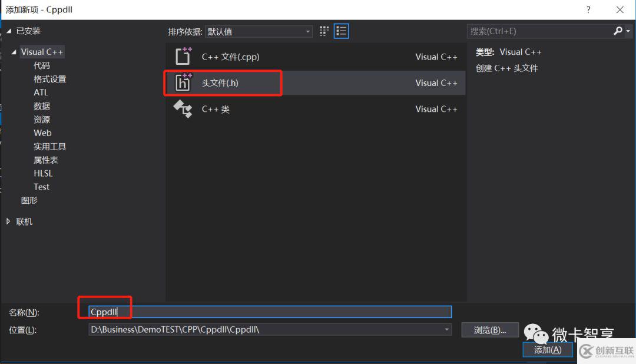
Task: Select the HLSL category
Action: coord(43,173)
